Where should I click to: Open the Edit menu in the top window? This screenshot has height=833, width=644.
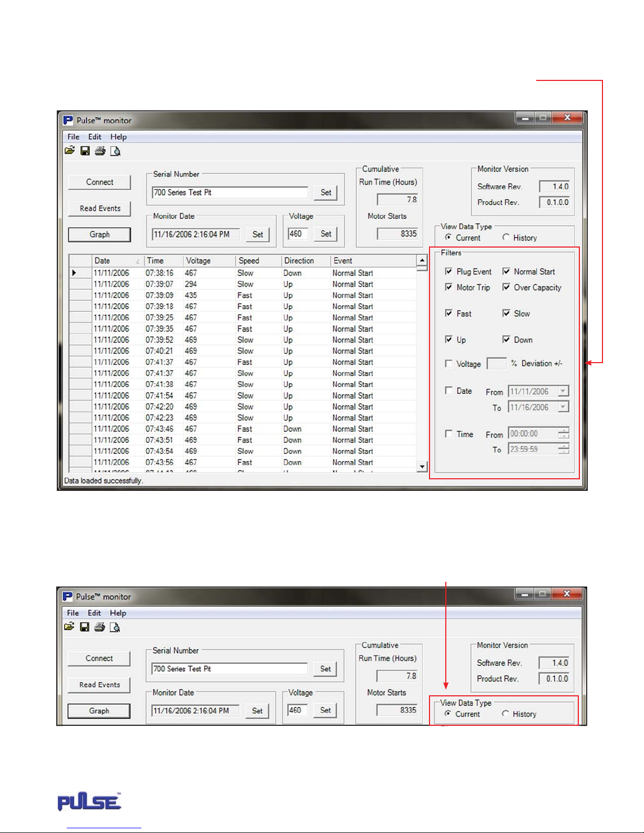point(95,137)
